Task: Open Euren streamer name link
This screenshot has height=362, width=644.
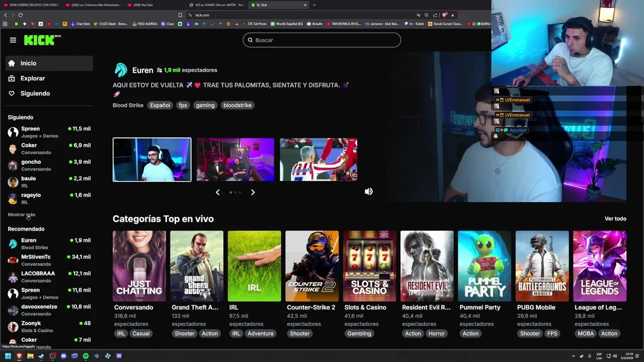Action: point(142,70)
